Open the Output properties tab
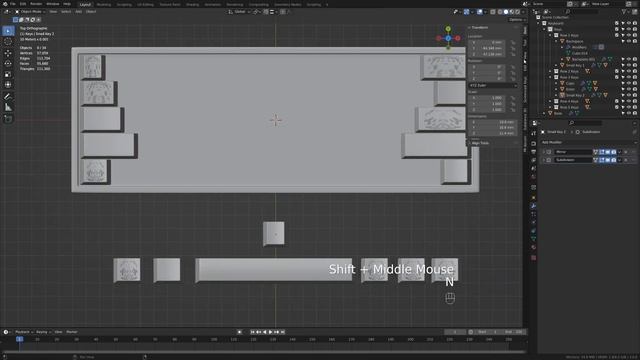The width and height of the screenshot is (640, 360). 533,152
